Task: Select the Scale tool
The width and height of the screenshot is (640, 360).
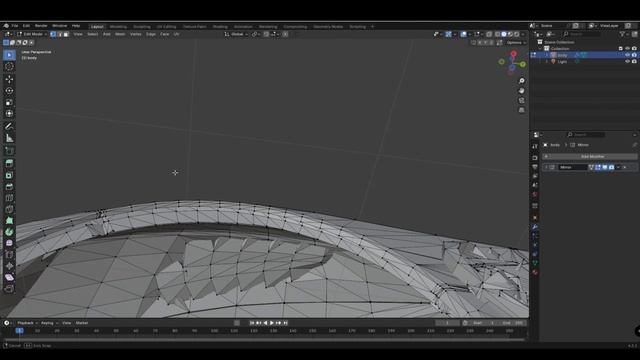Action: (9, 102)
